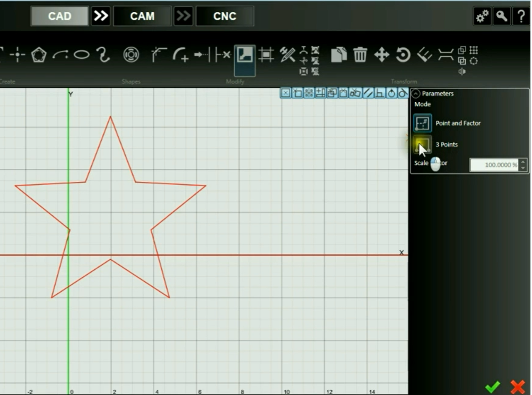This screenshot has height=395, width=532.
Task: Open the concentric circles shapes tool
Action: point(131,55)
